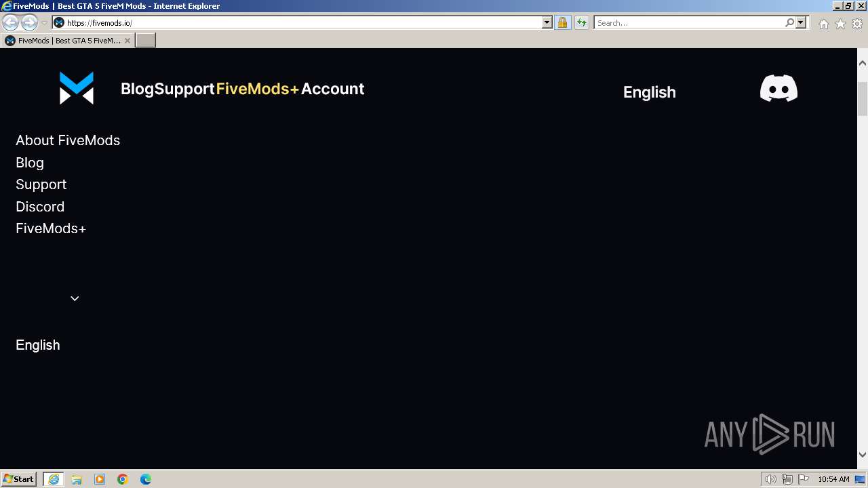Expand the recent pages dropdown arrow
This screenshot has width=868, height=488.
click(44, 23)
